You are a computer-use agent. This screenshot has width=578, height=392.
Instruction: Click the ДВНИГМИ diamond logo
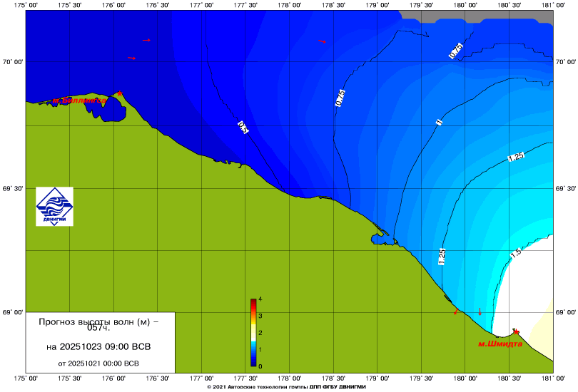[54, 207]
